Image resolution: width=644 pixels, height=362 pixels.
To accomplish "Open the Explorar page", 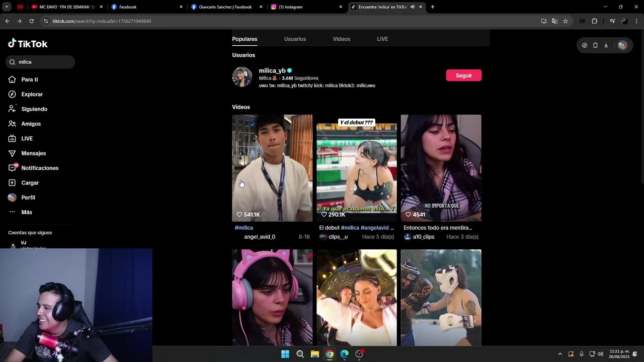I will tap(32, 94).
